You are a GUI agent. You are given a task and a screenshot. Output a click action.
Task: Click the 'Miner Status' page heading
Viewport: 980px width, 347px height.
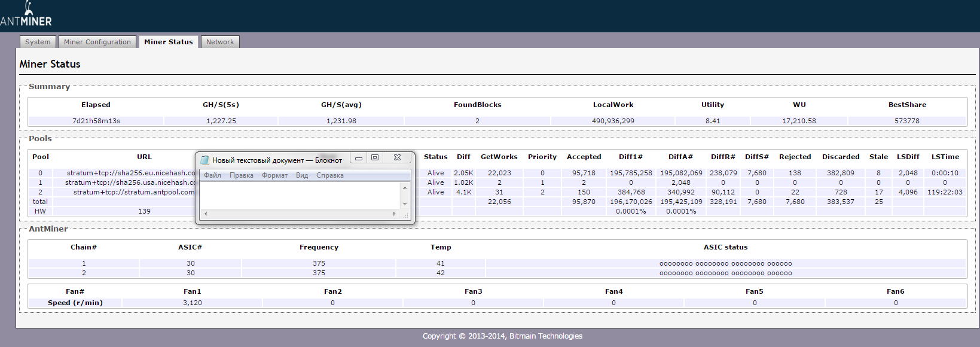coord(50,64)
